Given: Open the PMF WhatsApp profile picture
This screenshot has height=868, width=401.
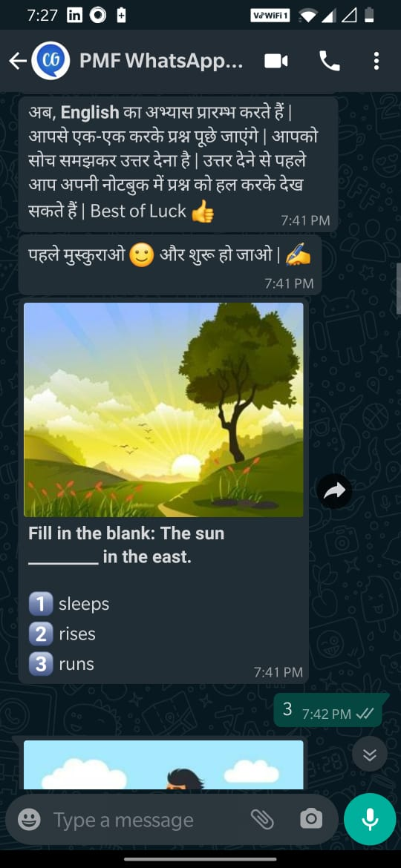Looking at the screenshot, I should (x=50, y=61).
